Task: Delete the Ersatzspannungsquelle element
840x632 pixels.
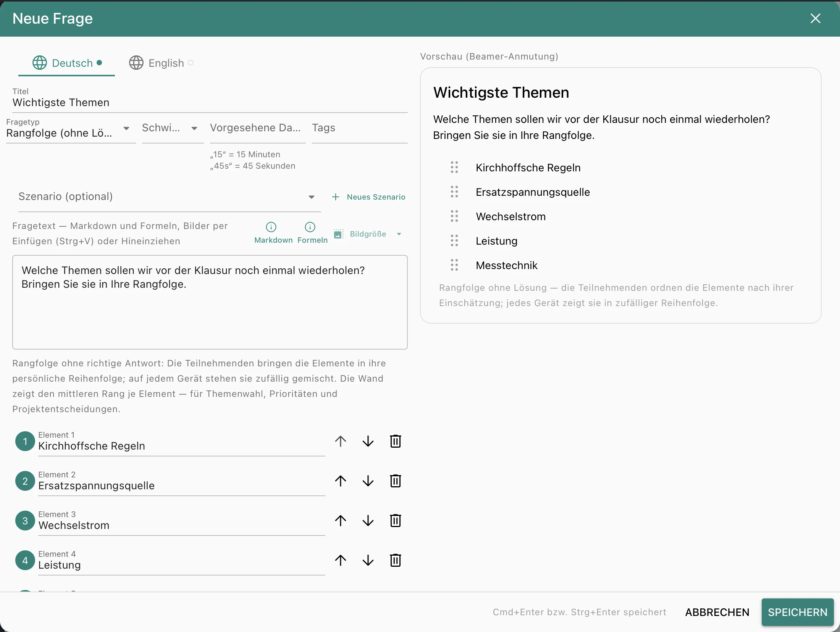Action: point(396,481)
